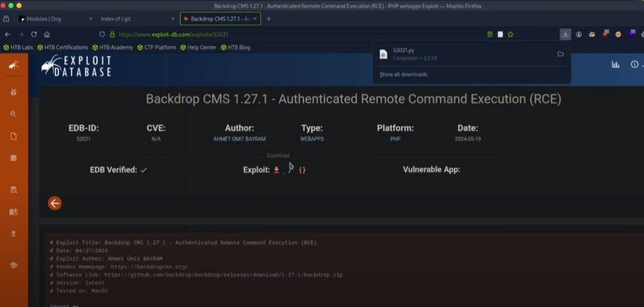Screen dimensions: 644x307
Task: Click the exploit-db.com URL address bar
Action: [173, 34]
